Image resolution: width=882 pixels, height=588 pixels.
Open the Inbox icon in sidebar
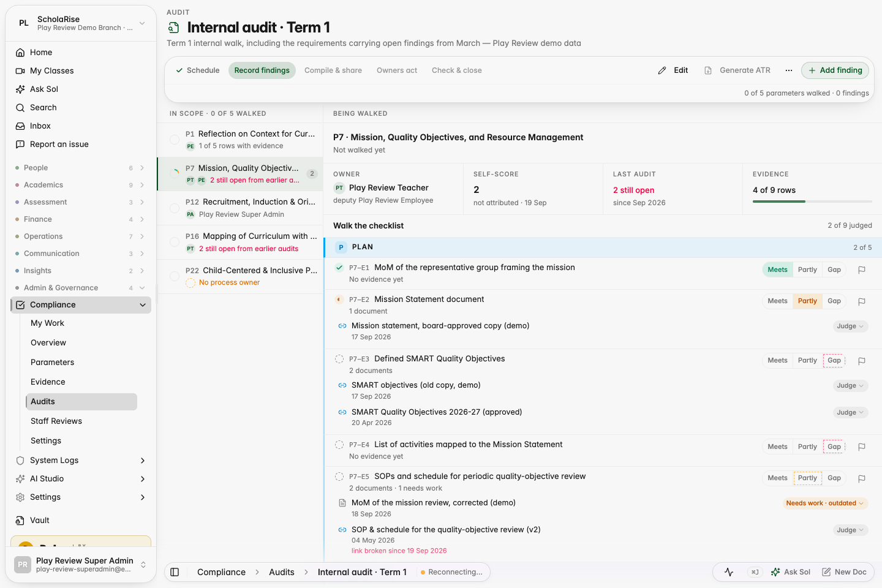click(x=20, y=126)
